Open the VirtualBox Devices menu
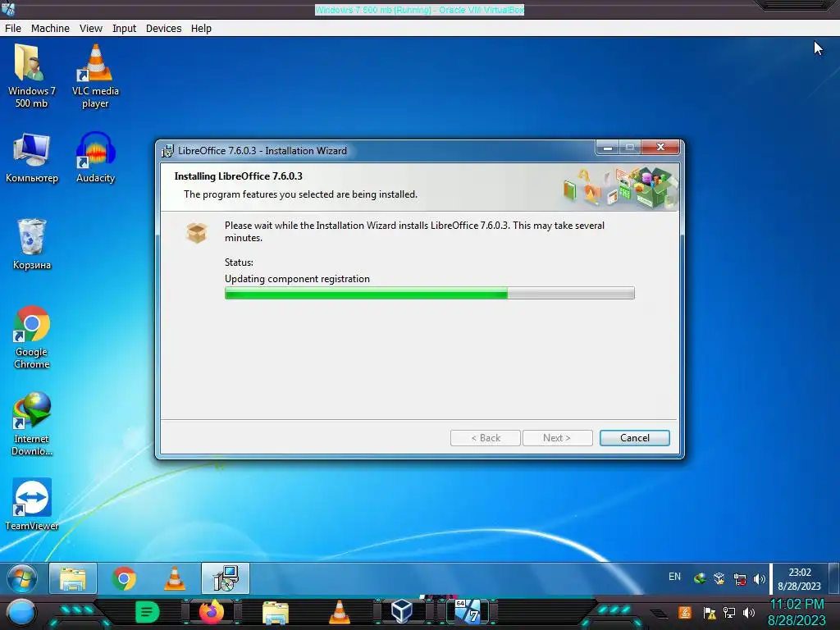840x630 pixels. pos(163,29)
